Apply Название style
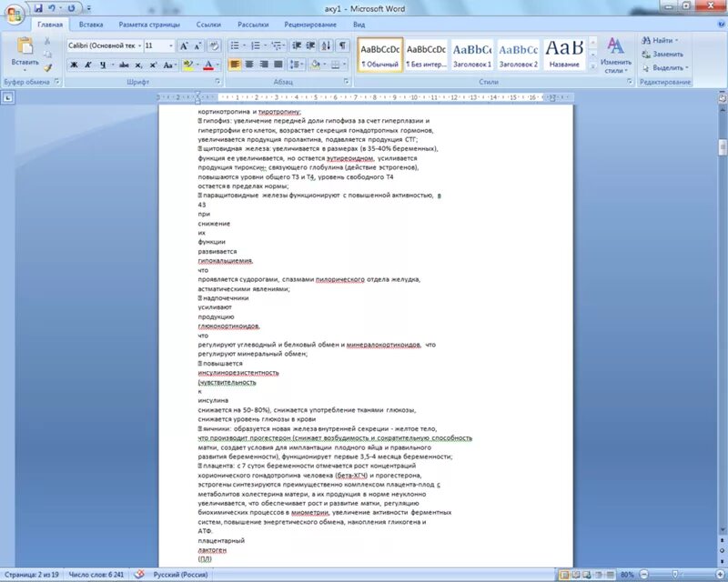 564,55
